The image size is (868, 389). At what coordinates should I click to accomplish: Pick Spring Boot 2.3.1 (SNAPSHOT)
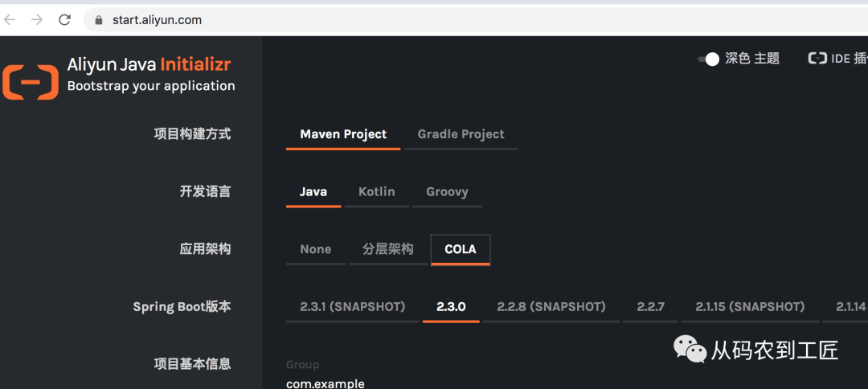click(353, 307)
